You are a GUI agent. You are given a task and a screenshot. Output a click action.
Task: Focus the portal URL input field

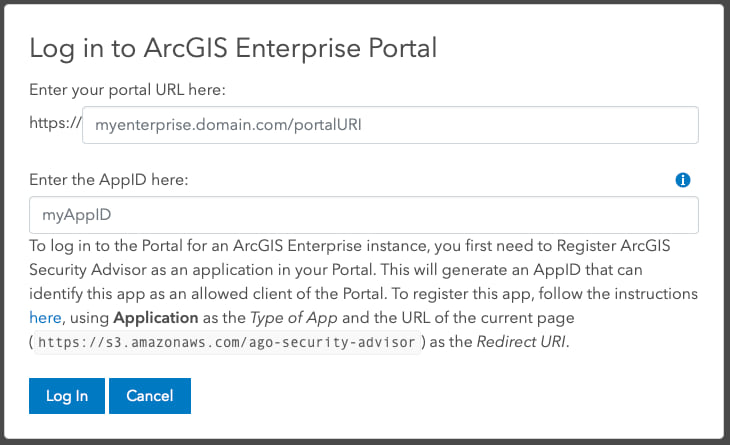[390, 125]
